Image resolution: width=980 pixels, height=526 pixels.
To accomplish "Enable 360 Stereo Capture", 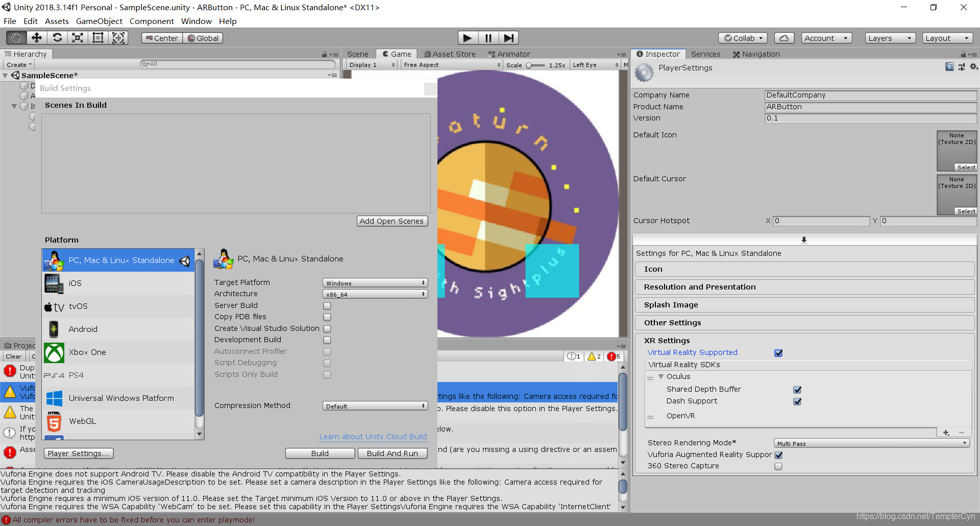I will (778, 466).
